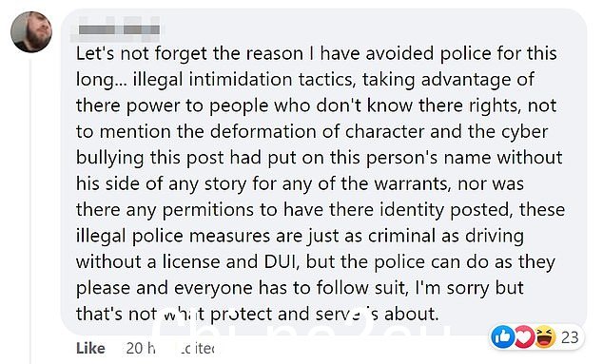603x364 pixels.
Task: Click the red heart love reaction icon
Action: click(524, 337)
